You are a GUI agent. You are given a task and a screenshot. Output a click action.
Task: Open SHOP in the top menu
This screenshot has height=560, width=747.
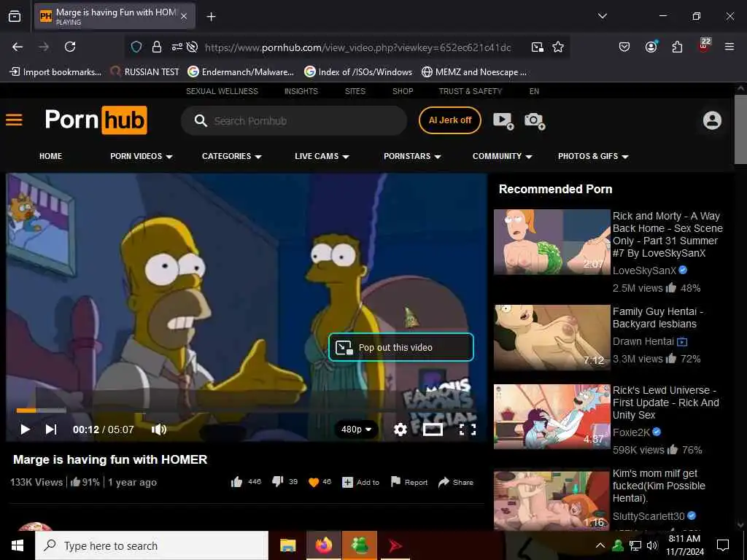pyautogui.click(x=403, y=91)
